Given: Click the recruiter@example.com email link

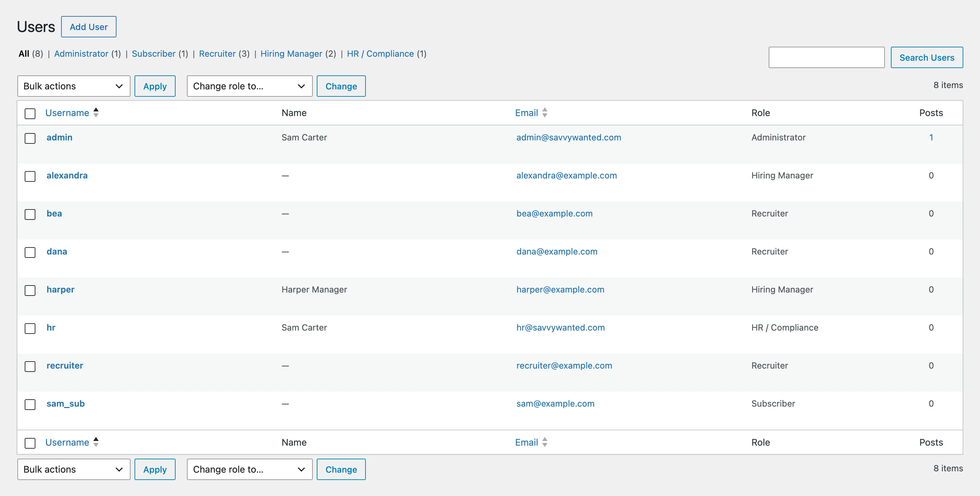Looking at the screenshot, I should 564,366.
